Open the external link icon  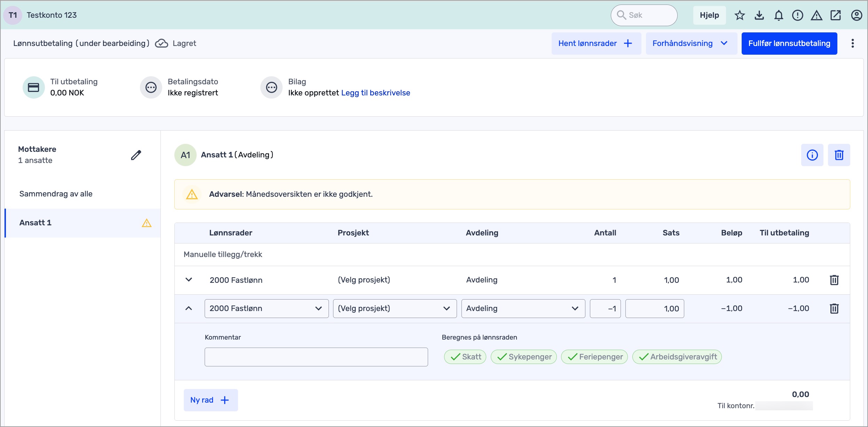(x=836, y=15)
